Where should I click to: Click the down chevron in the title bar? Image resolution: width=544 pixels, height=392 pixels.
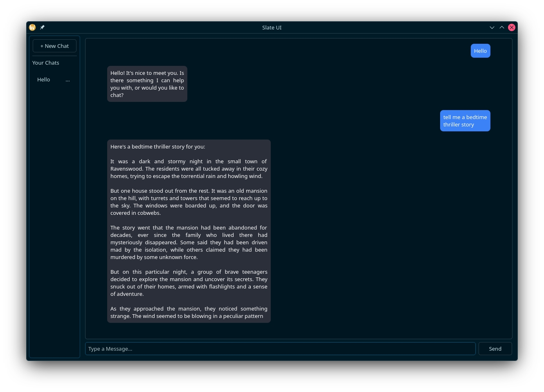coord(492,27)
